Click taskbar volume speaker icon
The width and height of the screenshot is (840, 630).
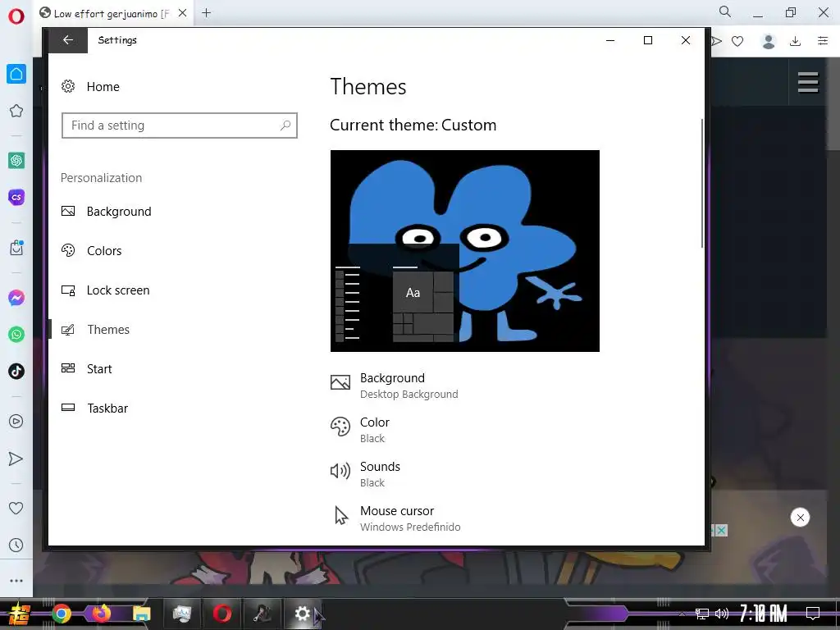(x=722, y=614)
